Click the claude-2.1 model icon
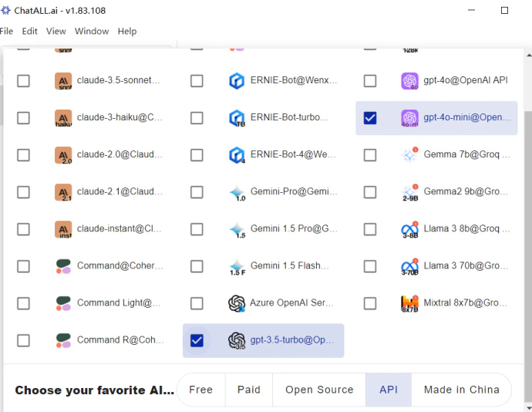The height and width of the screenshot is (412, 532). point(63,192)
